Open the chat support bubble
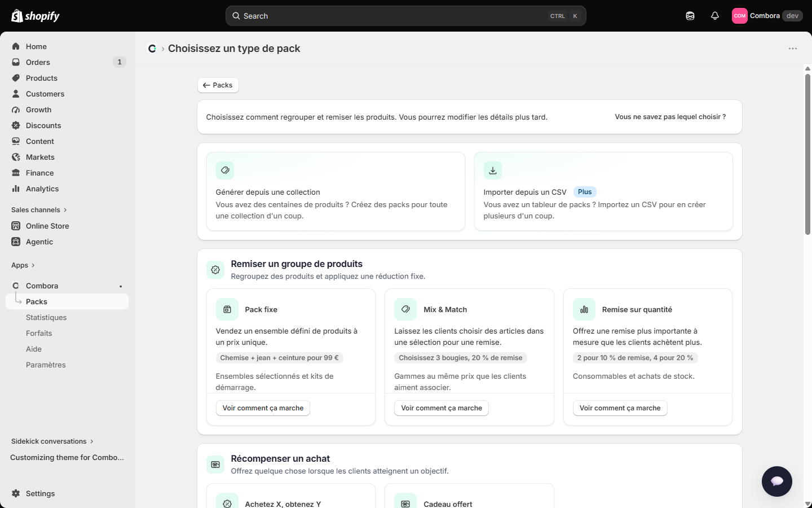 [x=777, y=481]
